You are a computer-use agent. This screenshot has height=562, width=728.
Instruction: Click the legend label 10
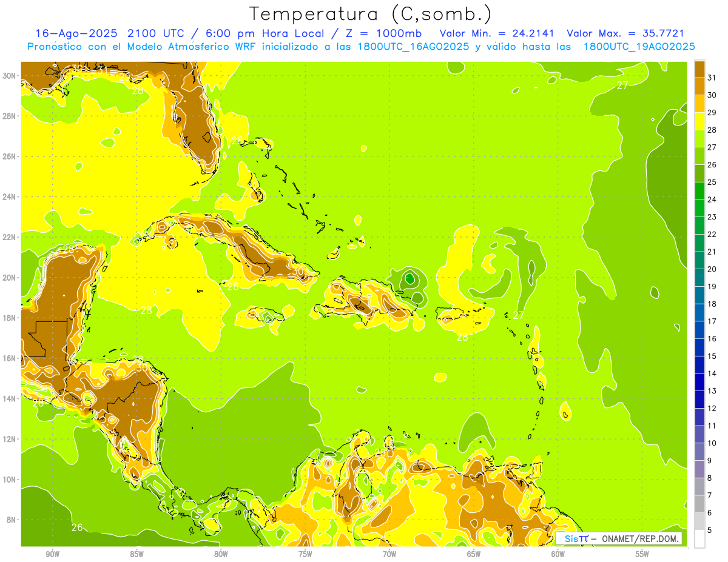pyautogui.click(x=712, y=443)
